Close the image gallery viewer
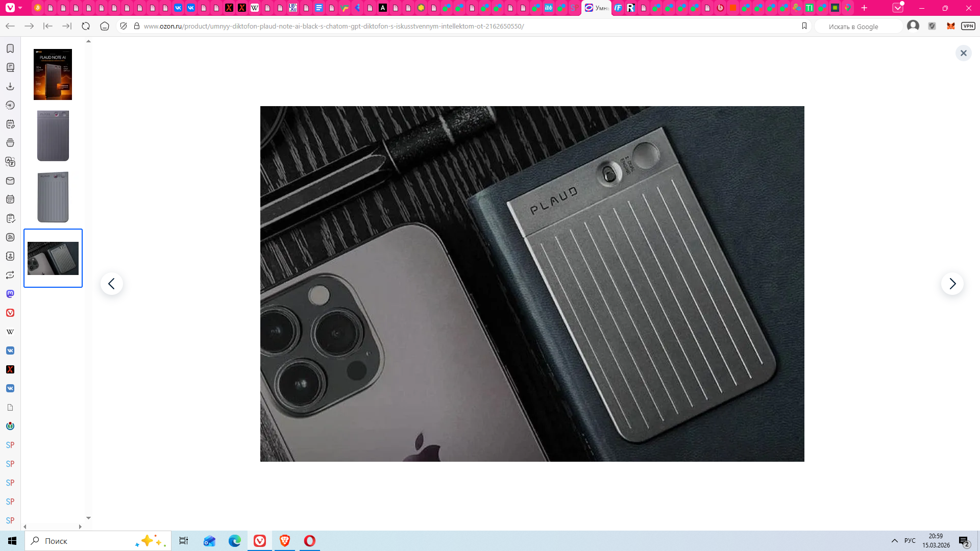This screenshot has width=980, height=551. 963,53
